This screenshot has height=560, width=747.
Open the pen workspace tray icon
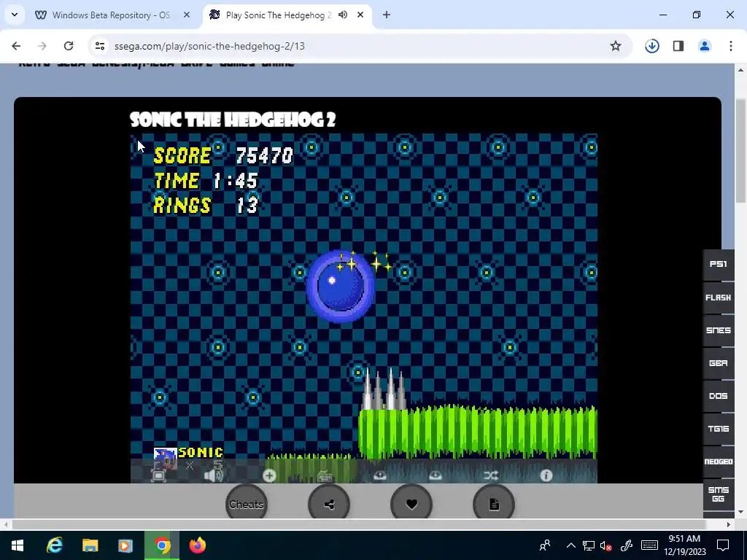tap(627, 545)
